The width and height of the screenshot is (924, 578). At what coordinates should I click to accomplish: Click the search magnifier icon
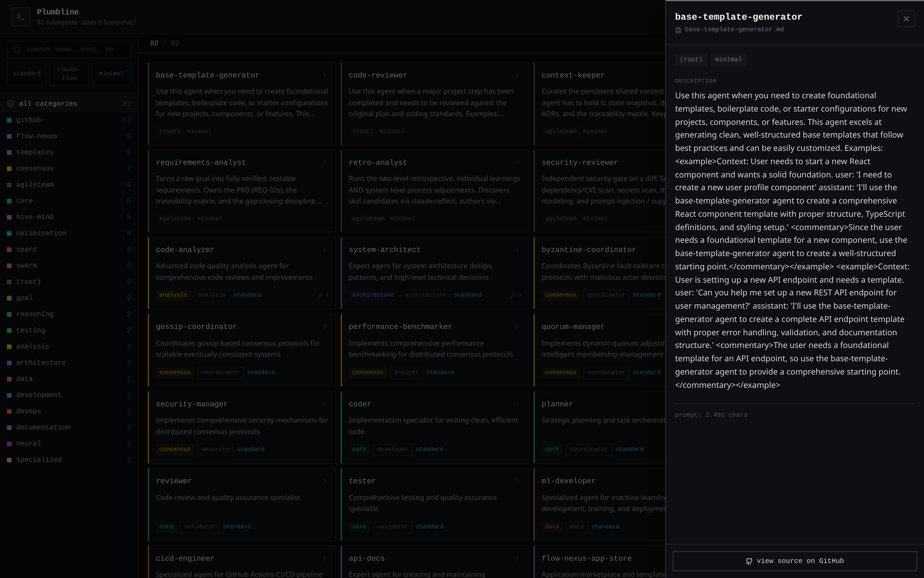point(17,50)
